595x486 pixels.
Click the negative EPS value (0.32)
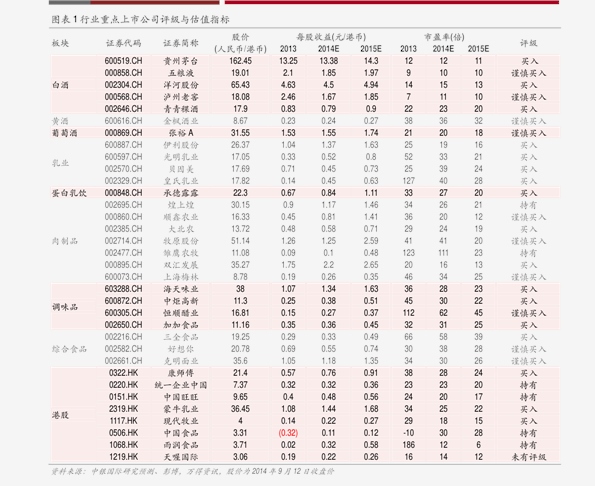coord(288,433)
